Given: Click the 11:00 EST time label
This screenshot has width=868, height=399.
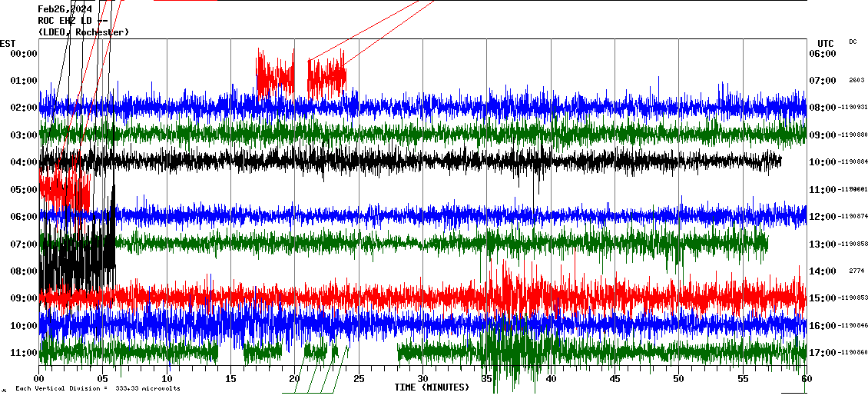Looking at the screenshot, I should pos(24,353).
